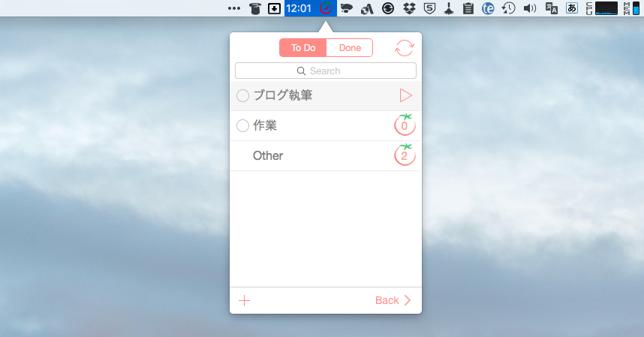Switch to the Done tab
Image resolution: width=644 pixels, height=337 pixels.
pyautogui.click(x=350, y=47)
